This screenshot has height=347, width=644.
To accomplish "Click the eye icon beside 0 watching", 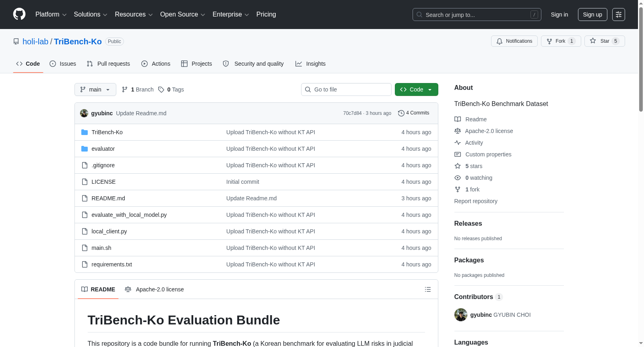I will coord(458,178).
